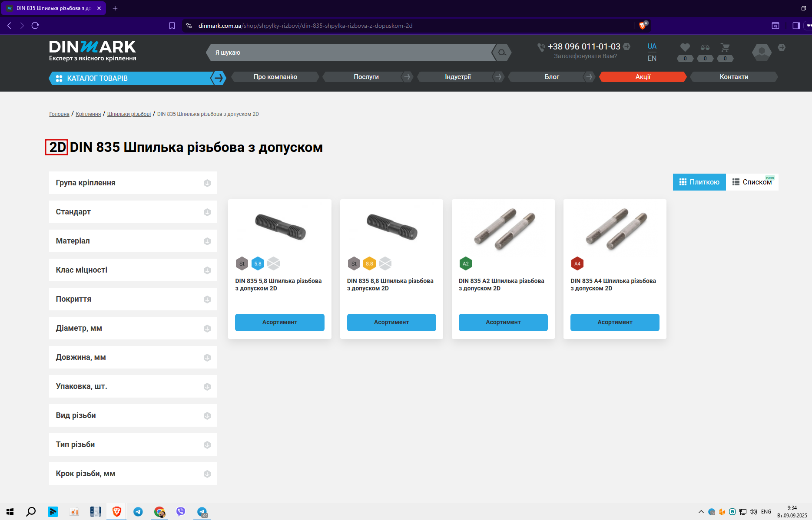Click the orange 8.8 strength class badge
The width and height of the screenshot is (812, 520).
click(x=369, y=263)
